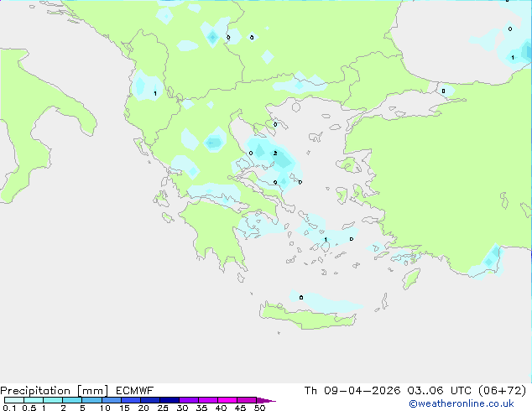Click the 'Precipitation [mm]' title text
The image size is (532, 411).
(55, 391)
